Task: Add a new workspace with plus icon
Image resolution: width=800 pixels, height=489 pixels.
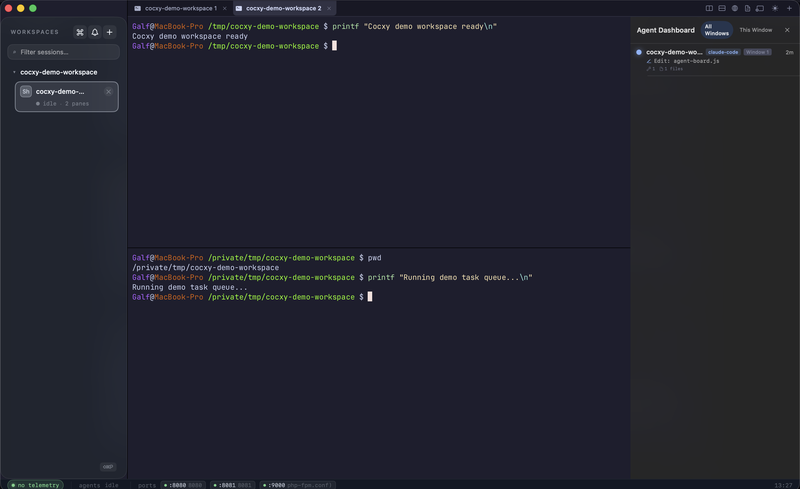Action: click(110, 32)
